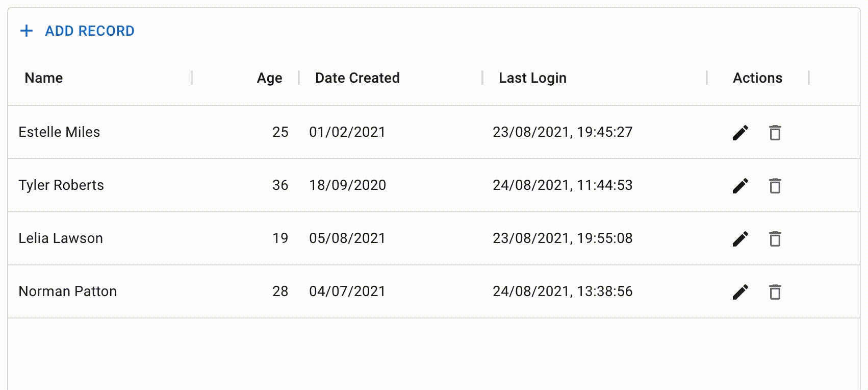This screenshot has height=390, width=868.
Task: Click the plus icon beside Add Record
Action: point(27,31)
